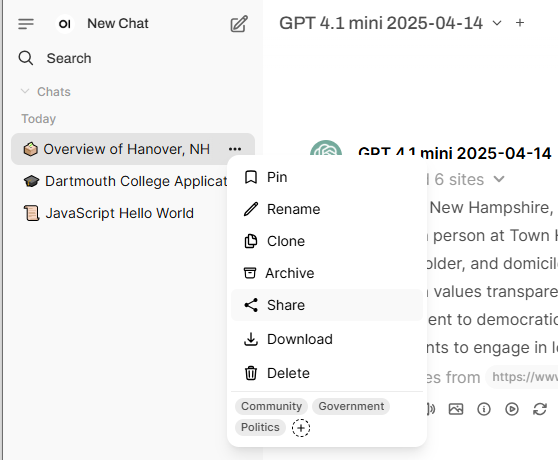
Task: Click the Search field in sidebar
Action: click(x=133, y=58)
